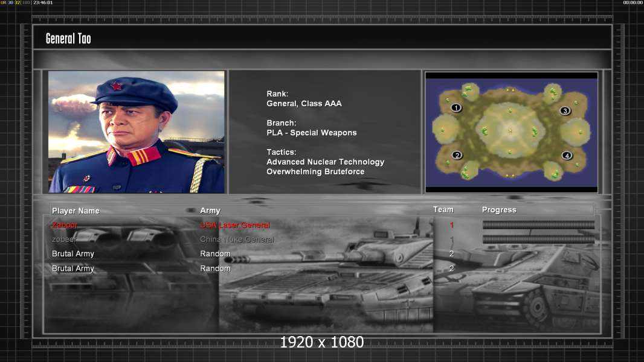644x362 pixels.
Task: Select the player name "Zaboor"
Action: point(65,225)
